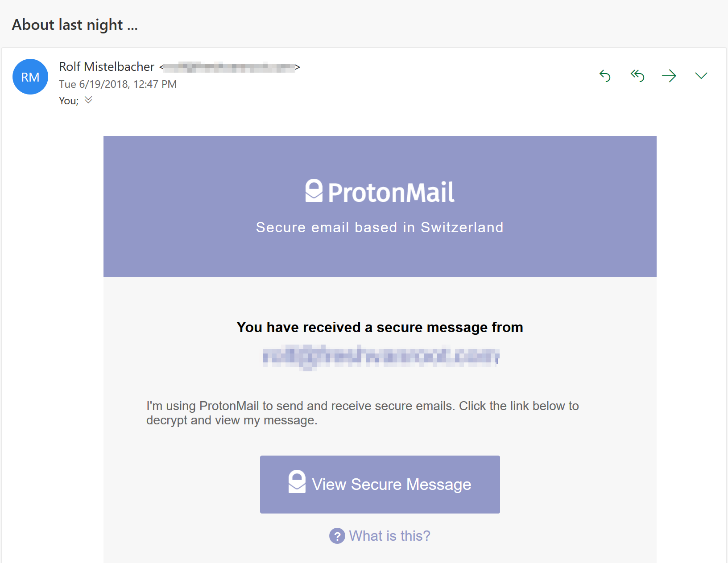Click sender name Rolf Mistelbacher

coord(107,67)
